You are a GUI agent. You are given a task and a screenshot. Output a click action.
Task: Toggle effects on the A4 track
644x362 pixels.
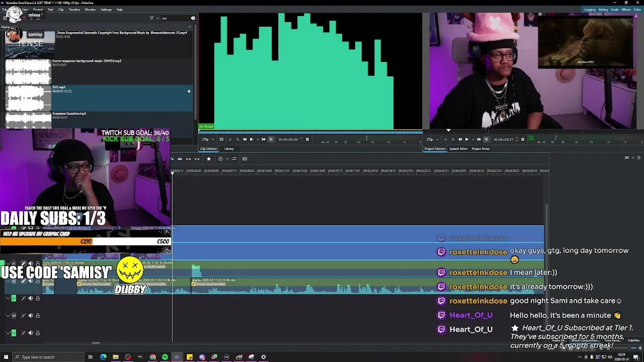point(23,316)
